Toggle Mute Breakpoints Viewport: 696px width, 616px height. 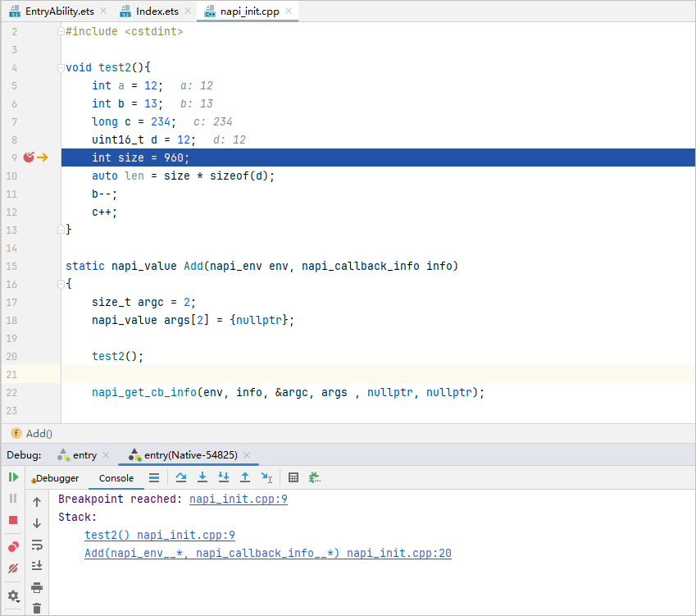coord(13,568)
